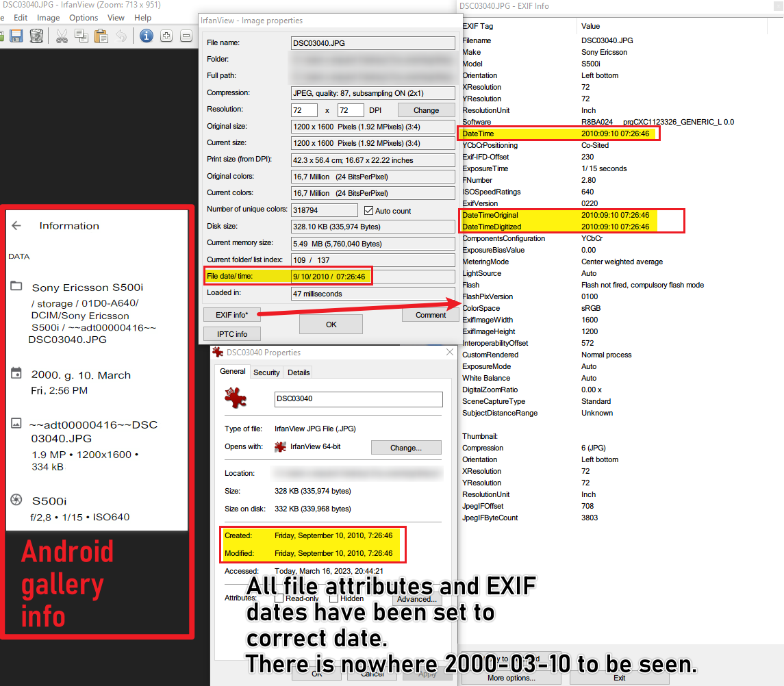Click the Save floppy disk toolbar icon
Viewport: 784px width, 686px height.
click(16, 36)
